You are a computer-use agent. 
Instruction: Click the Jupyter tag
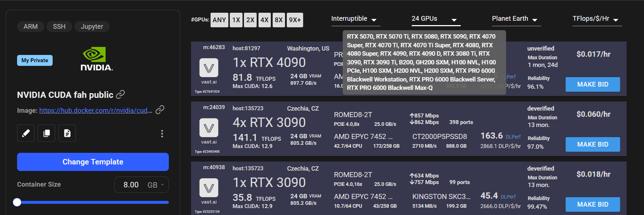(x=92, y=27)
